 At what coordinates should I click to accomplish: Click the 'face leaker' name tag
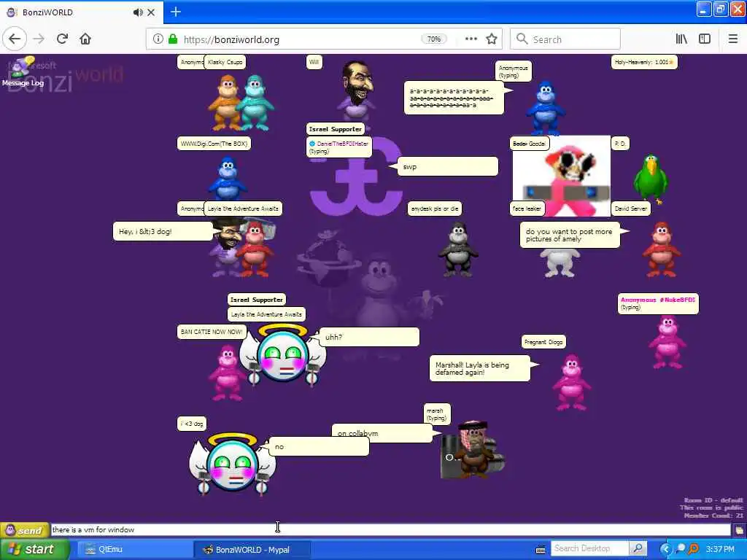pos(527,209)
